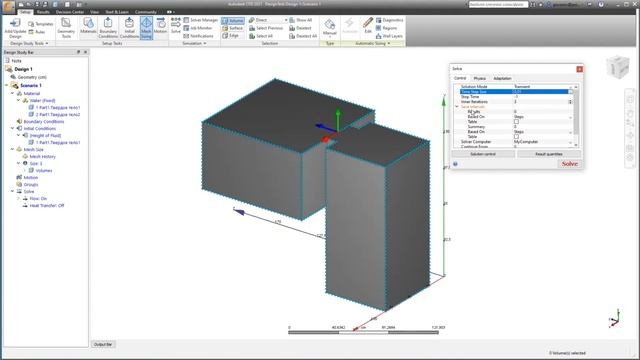Screen dimensions: 640x360
Task: Click Show All
Action: 300,20
